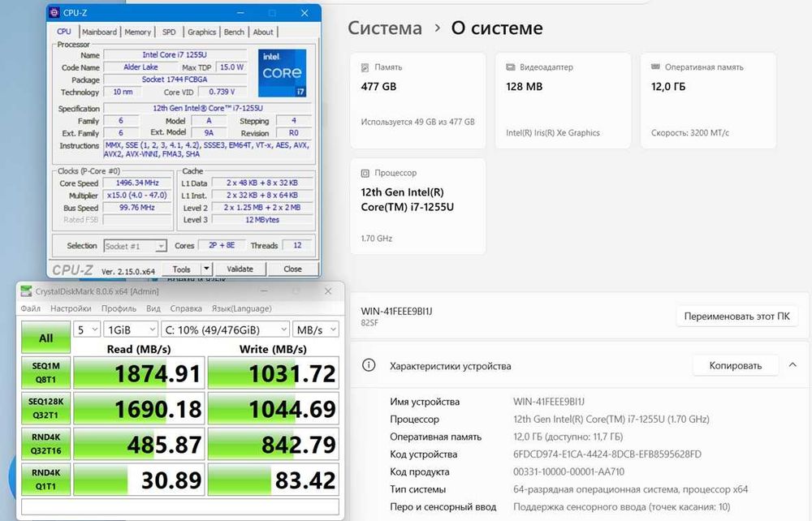Click the RND4K Q1T1 write result 83.42
812x521 pixels.
[x=274, y=480]
